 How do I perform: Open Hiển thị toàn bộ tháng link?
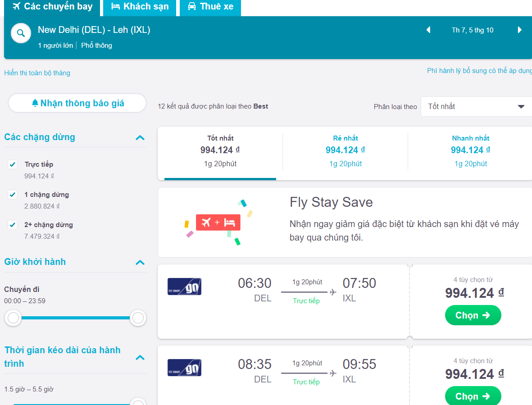point(37,73)
